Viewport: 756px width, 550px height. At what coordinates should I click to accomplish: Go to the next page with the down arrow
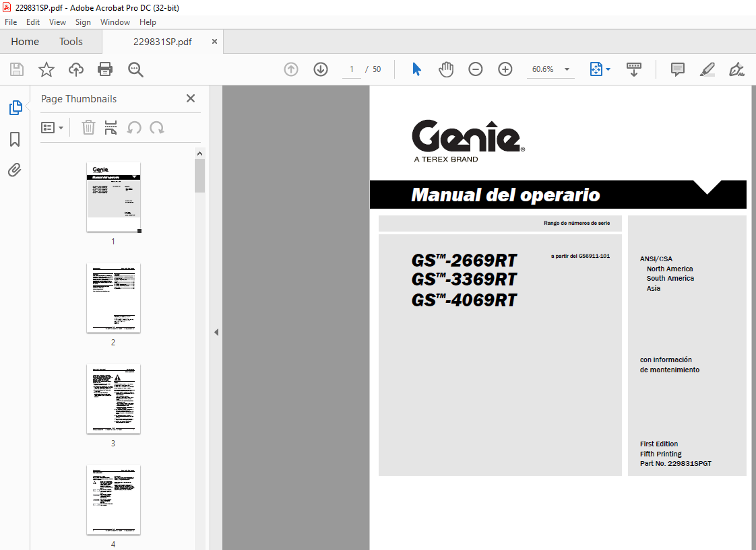[321, 69]
